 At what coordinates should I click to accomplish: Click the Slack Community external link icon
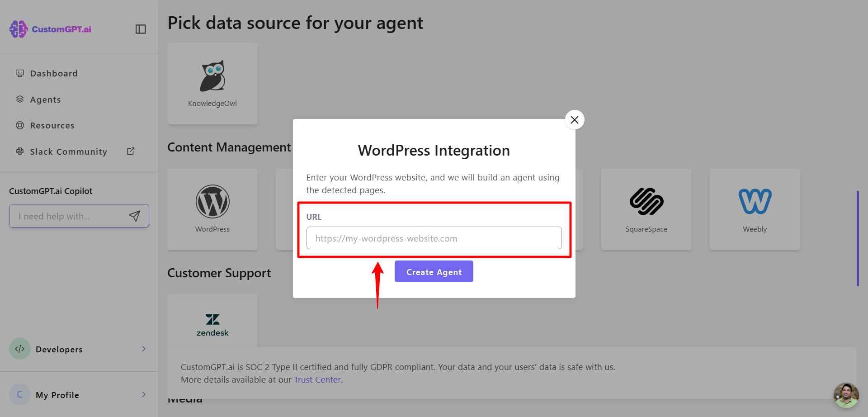(131, 151)
